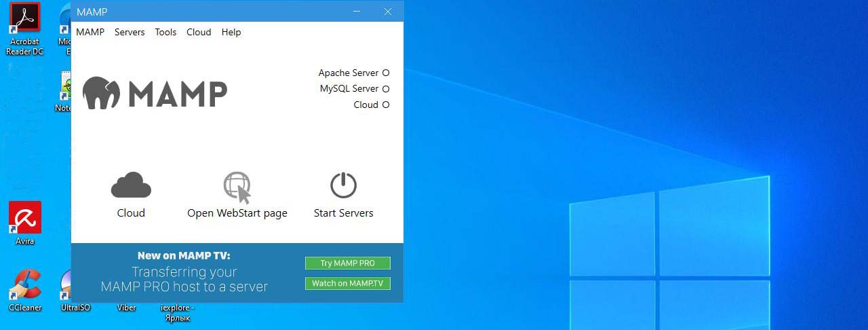Click the Cloud icon in MAMP
The height and width of the screenshot is (330, 868).
[131, 185]
